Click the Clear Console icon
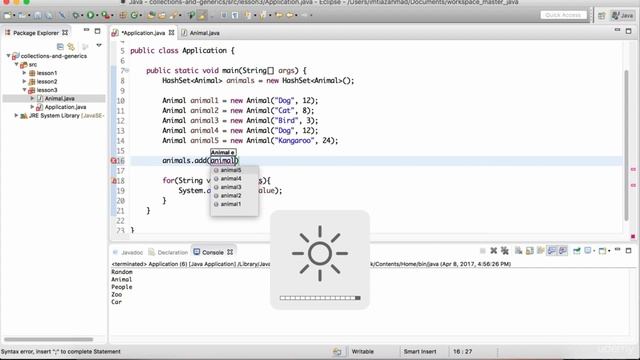This screenshot has width=640, height=360. coord(518,251)
